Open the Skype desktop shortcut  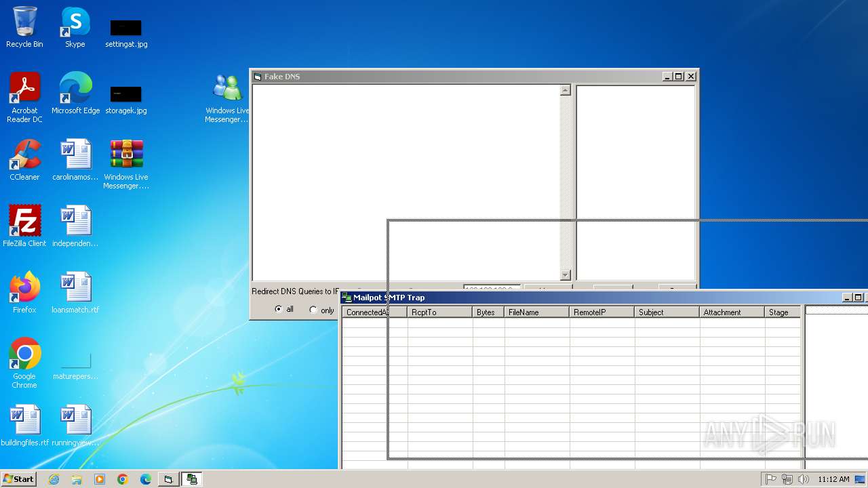[75, 27]
